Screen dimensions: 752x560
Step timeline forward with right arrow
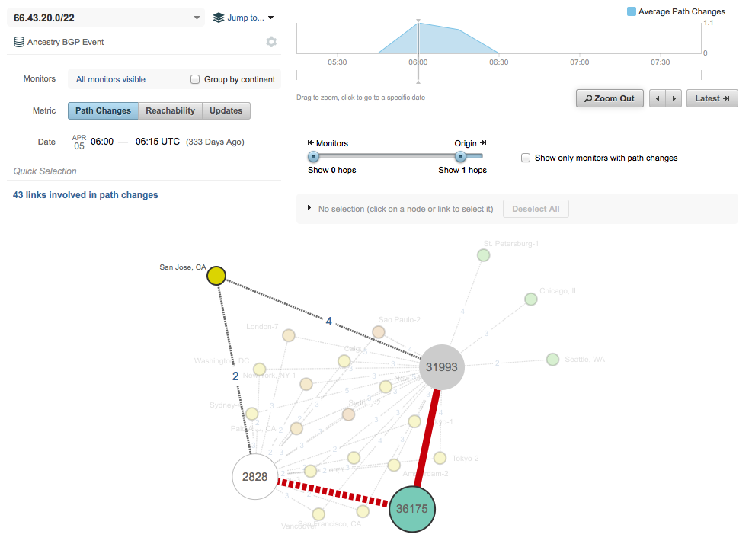pos(674,98)
